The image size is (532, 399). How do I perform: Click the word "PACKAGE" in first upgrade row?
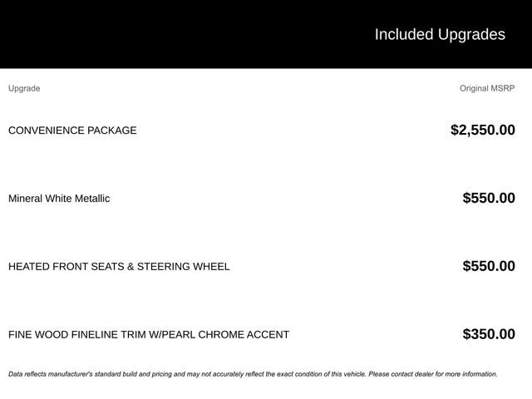point(112,131)
